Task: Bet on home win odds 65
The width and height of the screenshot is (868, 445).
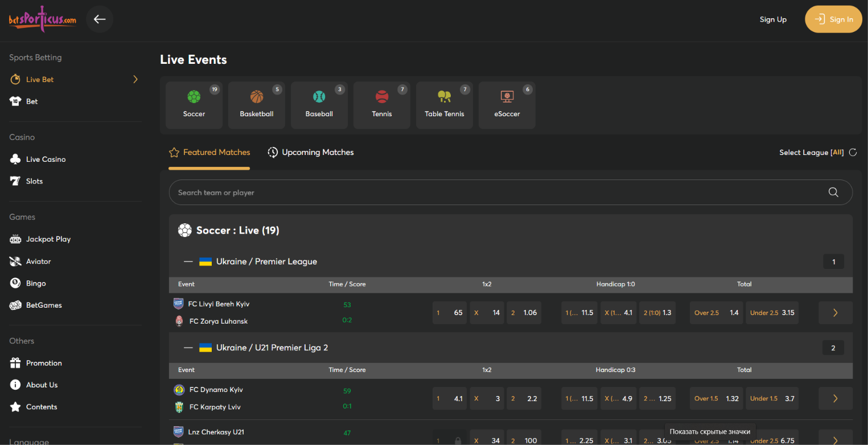Action: (450, 313)
